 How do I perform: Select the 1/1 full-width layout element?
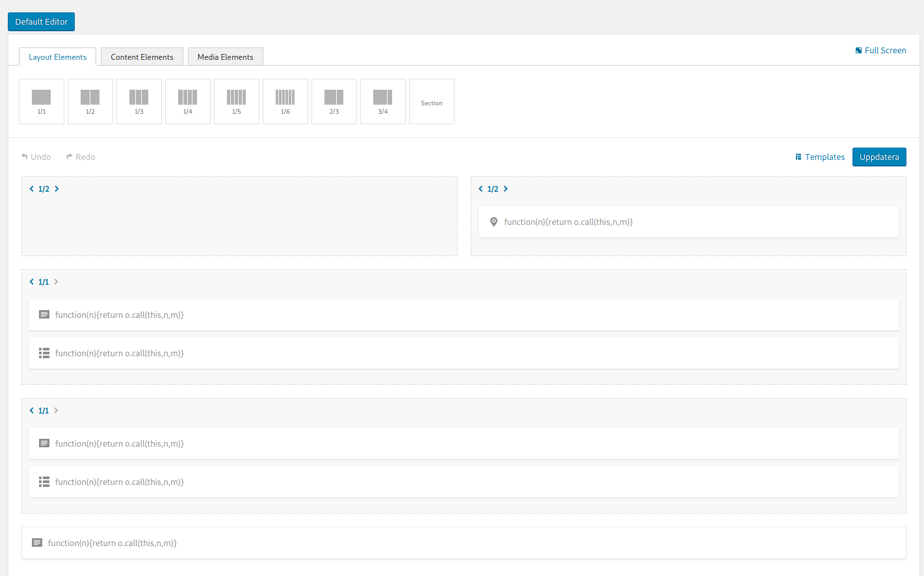(x=41, y=101)
